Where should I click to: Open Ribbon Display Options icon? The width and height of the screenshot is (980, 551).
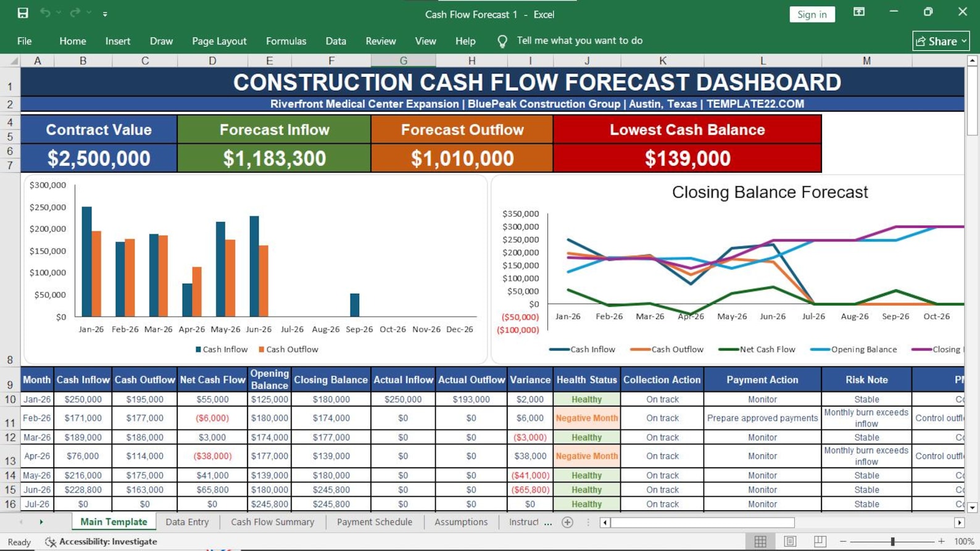tap(858, 12)
